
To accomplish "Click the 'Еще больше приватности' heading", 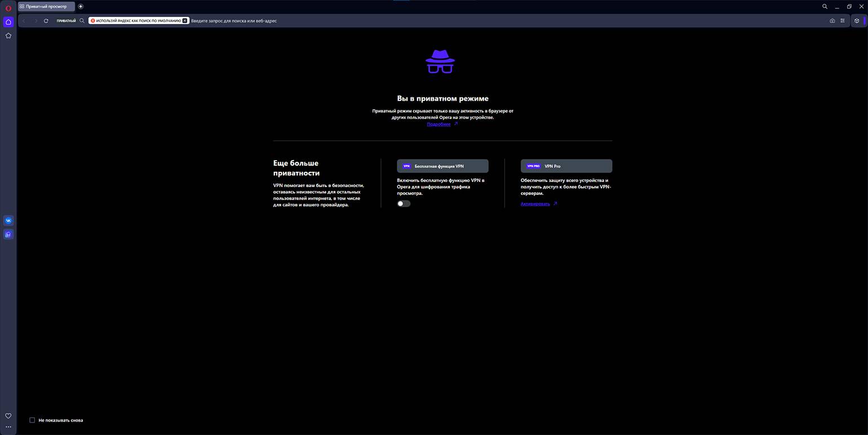I will tap(296, 168).
